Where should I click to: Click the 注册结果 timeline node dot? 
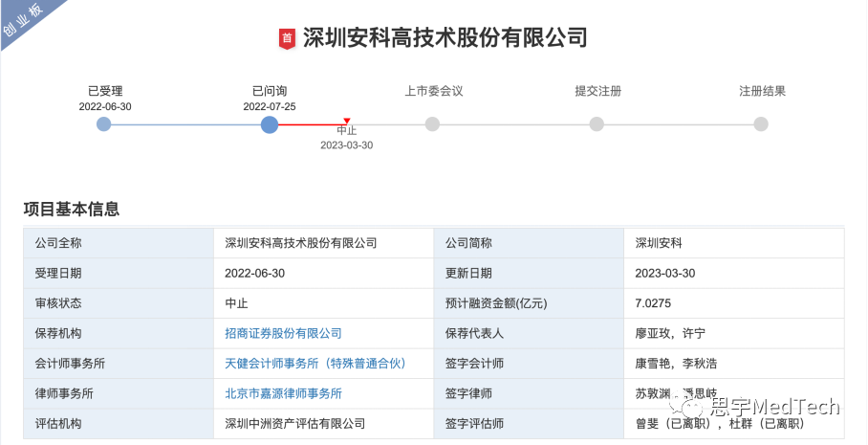(x=761, y=124)
